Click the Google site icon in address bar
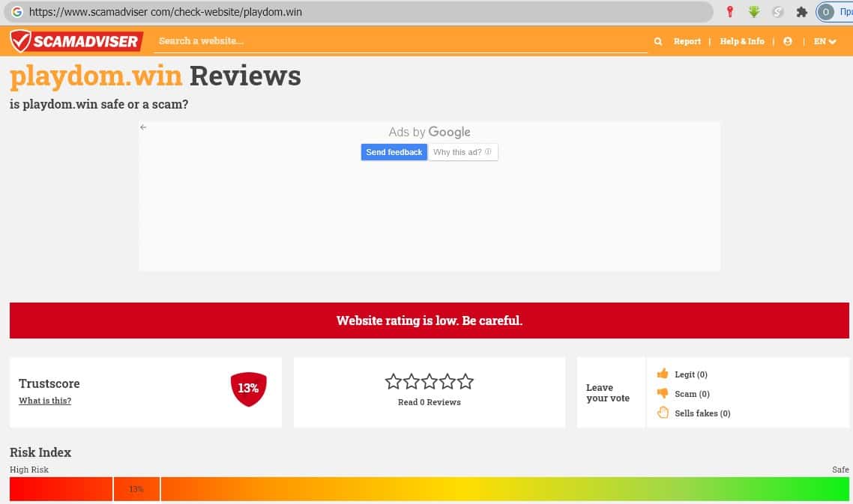Image resolution: width=853 pixels, height=504 pixels. (16, 11)
